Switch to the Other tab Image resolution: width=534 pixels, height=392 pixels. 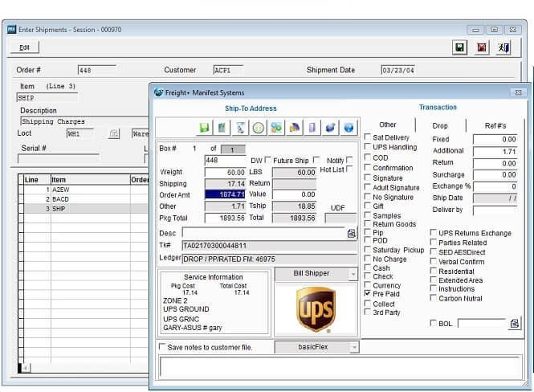tap(388, 125)
